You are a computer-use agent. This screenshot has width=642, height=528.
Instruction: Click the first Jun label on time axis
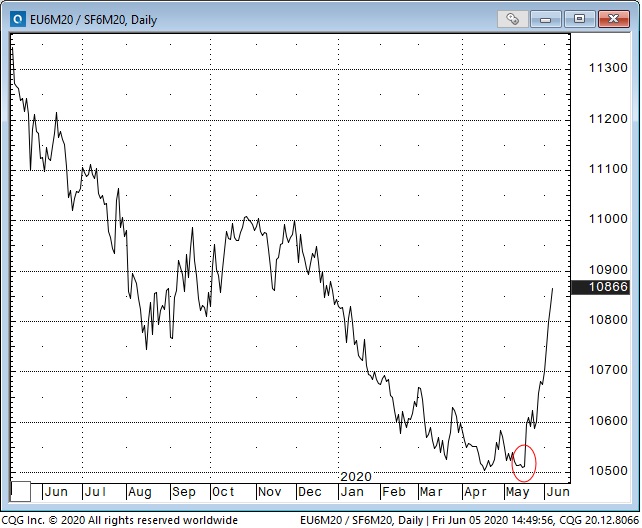[56, 492]
